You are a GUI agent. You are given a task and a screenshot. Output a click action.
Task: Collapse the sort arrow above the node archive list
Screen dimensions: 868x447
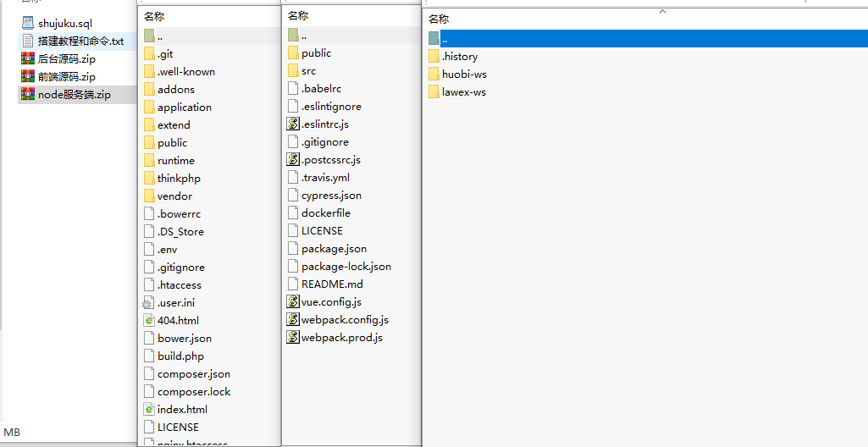pos(662,11)
